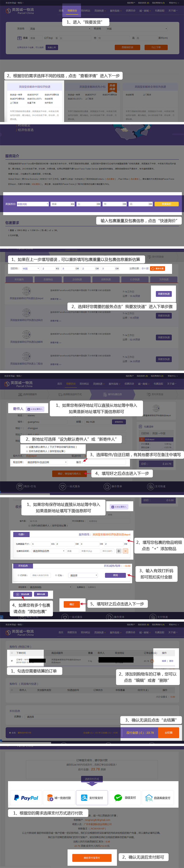The height and width of the screenshot is (868, 184).
Task: Click the 去结算 checkout button
Action: click(x=168, y=733)
